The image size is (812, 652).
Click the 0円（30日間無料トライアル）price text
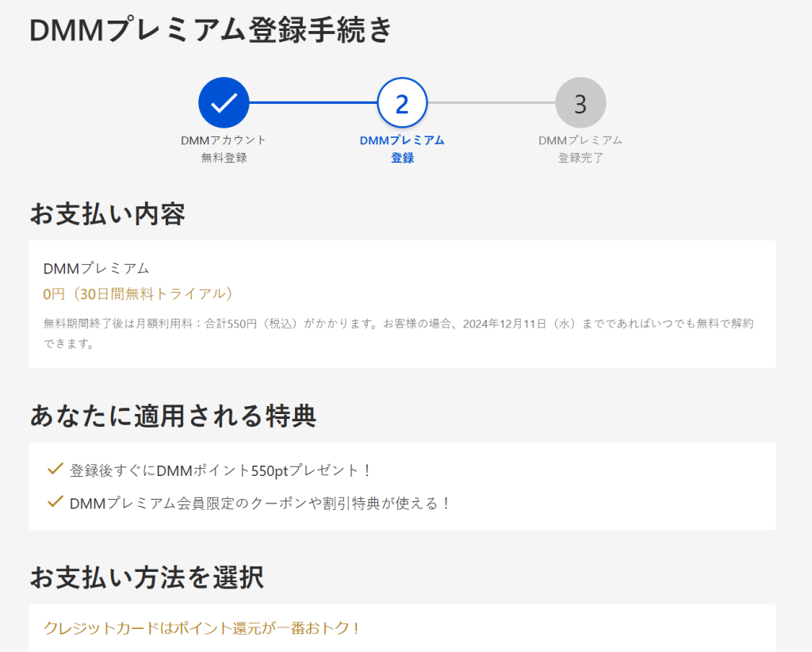click(x=140, y=293)
